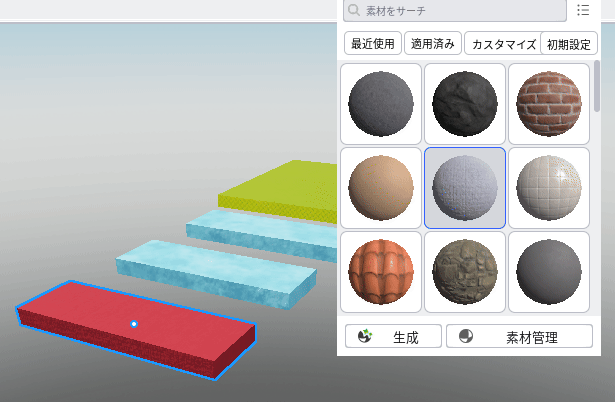615x402 pixels.
Task: Pick the highlighted light gray fabric sphere
Action: [x=465, y=188]
